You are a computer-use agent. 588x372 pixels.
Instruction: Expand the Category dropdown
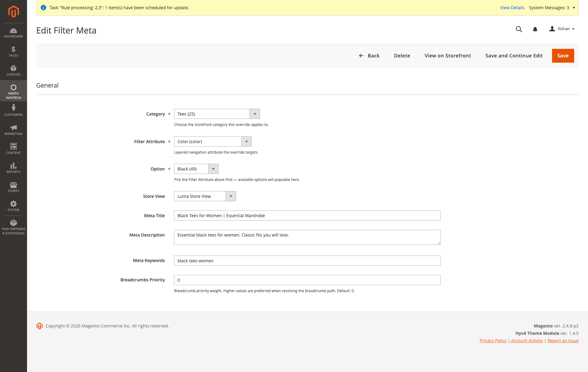pos(255,114)
